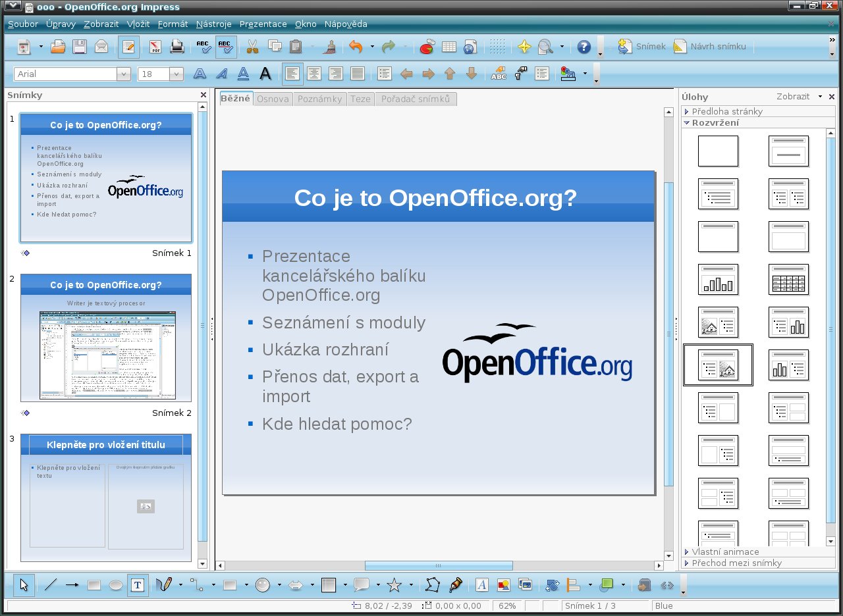843x616 pixels.
Task: Select the Stars shapes tool
Action: [x=394, y=584]
